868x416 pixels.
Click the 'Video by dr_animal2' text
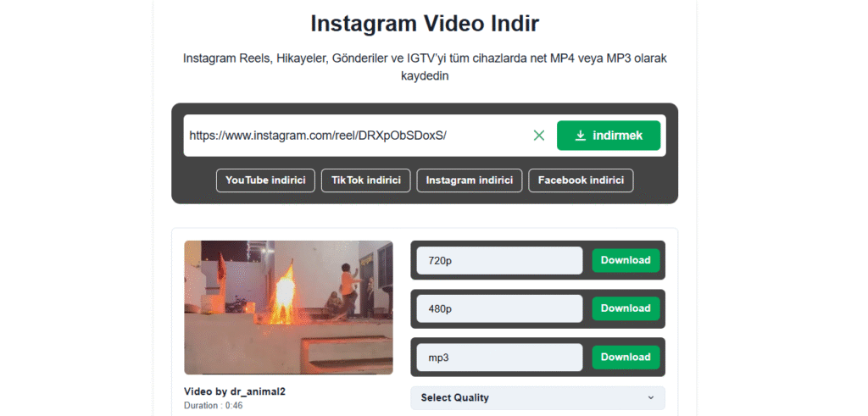235,391
